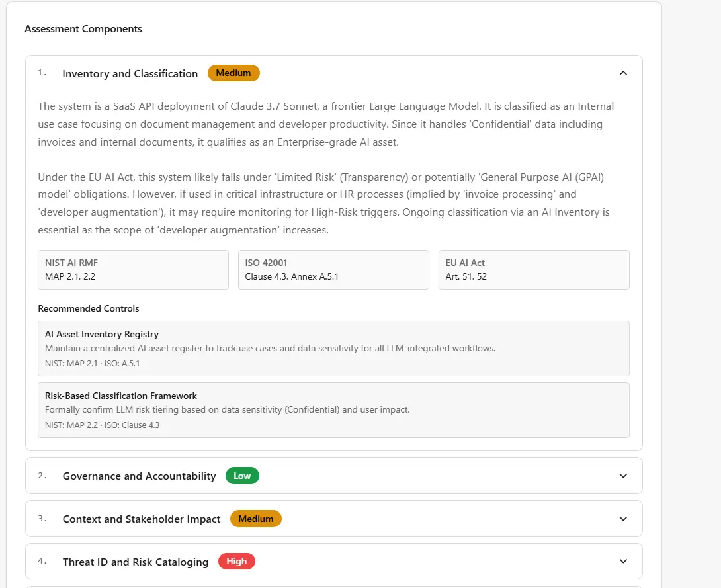This screenshot has width=721, height=588.
Task: Click the Assessment Components heading
Action: pos(83,29)
